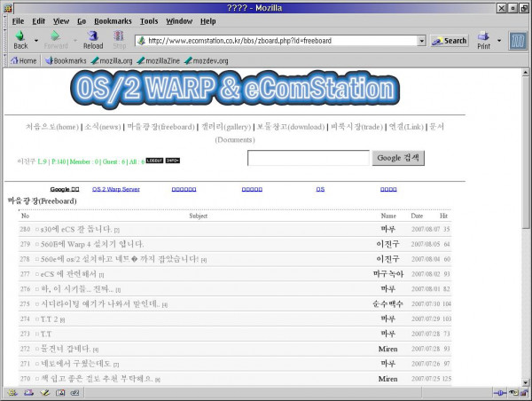Expand the URL address bar history dropdown
Image resolution: width=532 pixels, height=401 pixels.
click(421, 41)
